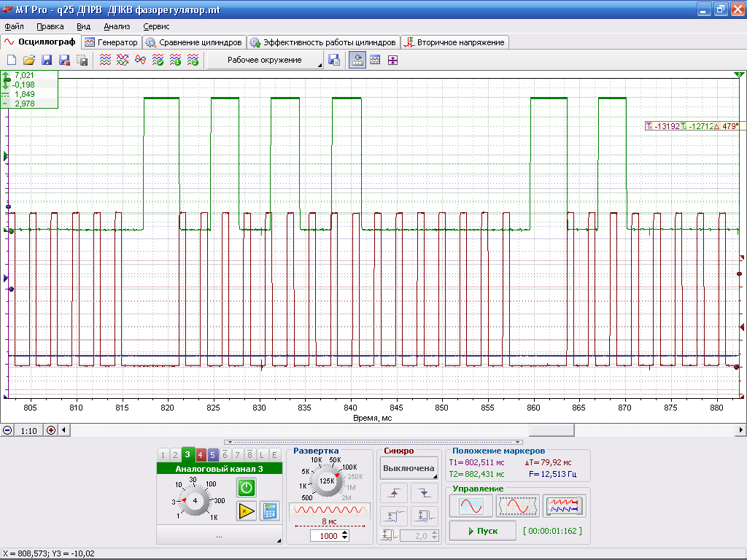Image resolution: width=747 pixels, height=560 pixels.
Task: Open the Выключена sync mode dropdown
Action: click(x=409, y=468)
